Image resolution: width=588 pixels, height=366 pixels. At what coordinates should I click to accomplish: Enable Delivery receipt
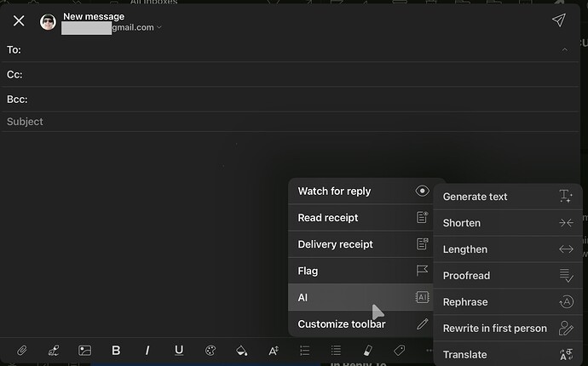[360, 244]
